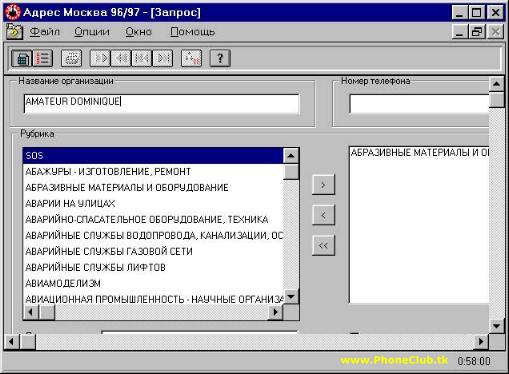509x374 pixels.
Task: Select АВАРИЙНЫЕ СЛУЖБЫ ЛИФТОВ rubric
Action: point(153,268)
